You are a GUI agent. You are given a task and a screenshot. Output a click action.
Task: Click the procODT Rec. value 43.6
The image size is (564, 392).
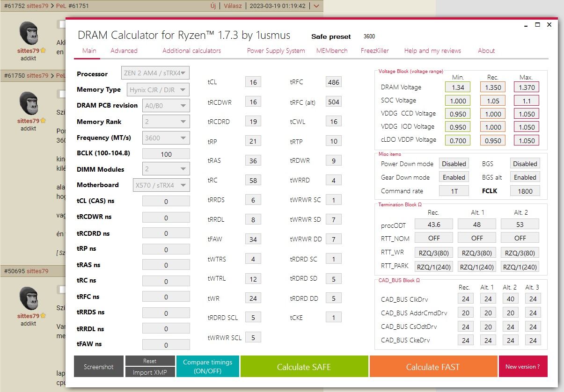434,224
